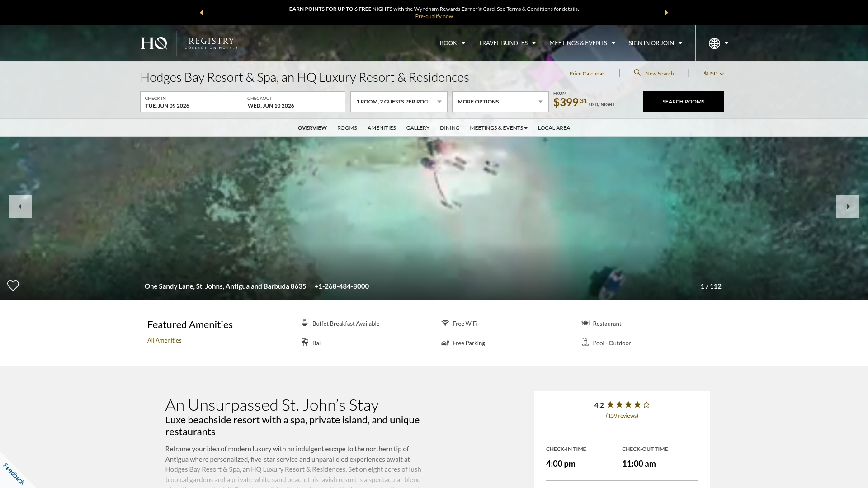Click the New Search link text
868x488 pixels.
[x=660, y=74]
